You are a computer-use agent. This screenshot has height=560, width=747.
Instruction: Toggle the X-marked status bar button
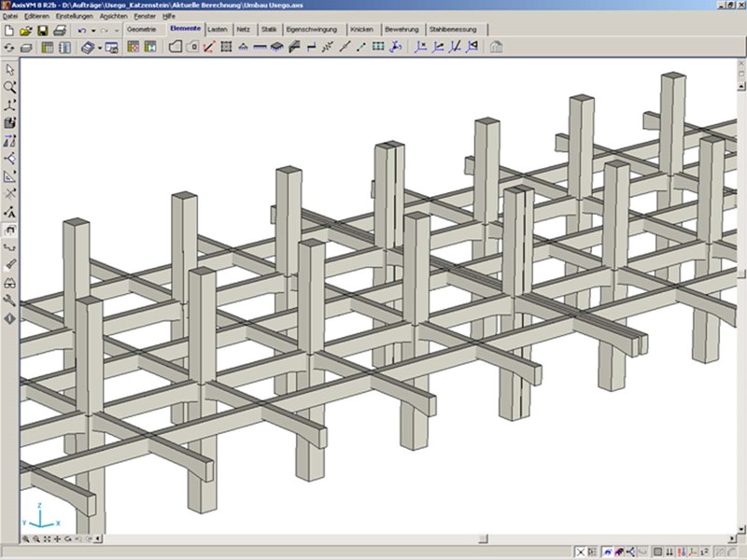click(581, 553)
